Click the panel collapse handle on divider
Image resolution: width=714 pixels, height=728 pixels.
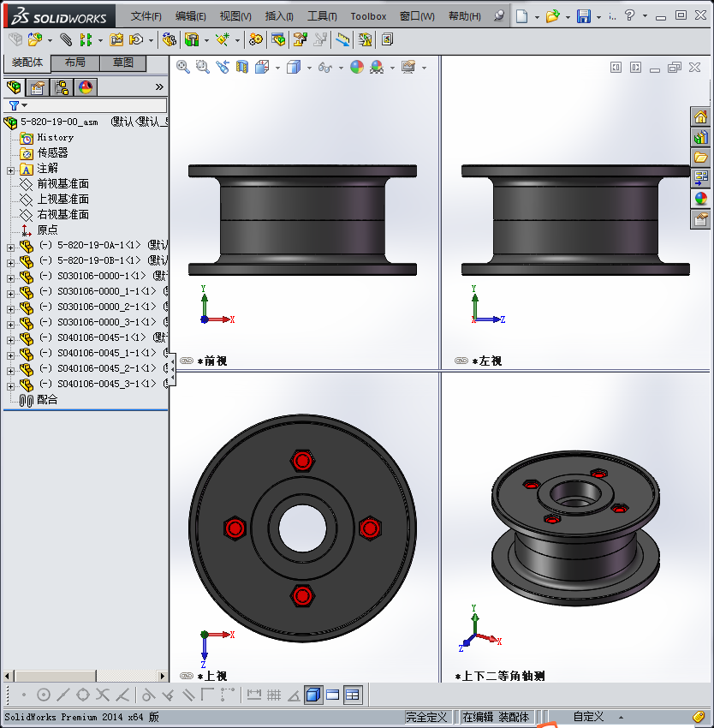coord(172,368)
